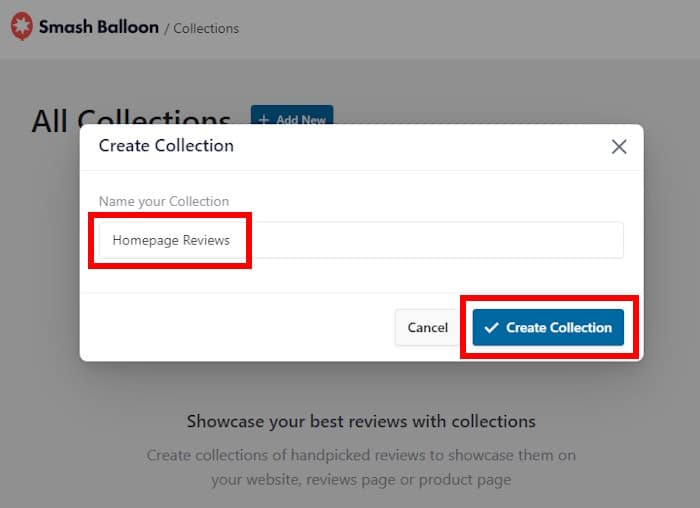Close the Create Collection dialog

619,147
